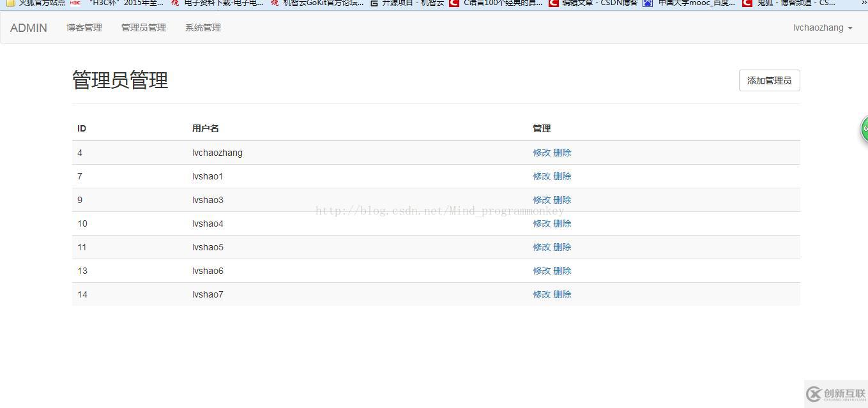Click 修改 for user lvshao1
Screen dimensions: 868x408
click(x=542, y=176)
